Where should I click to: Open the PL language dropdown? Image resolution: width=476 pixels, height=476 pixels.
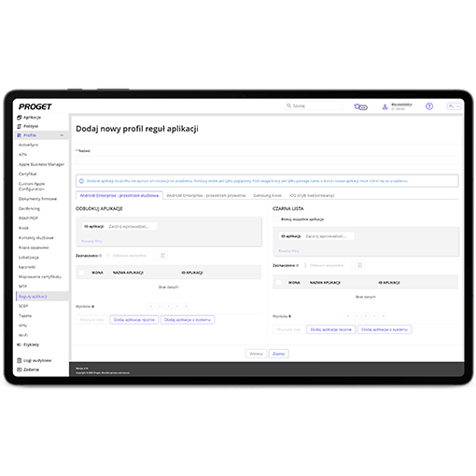pyautogui.click(x=454, y=106)
